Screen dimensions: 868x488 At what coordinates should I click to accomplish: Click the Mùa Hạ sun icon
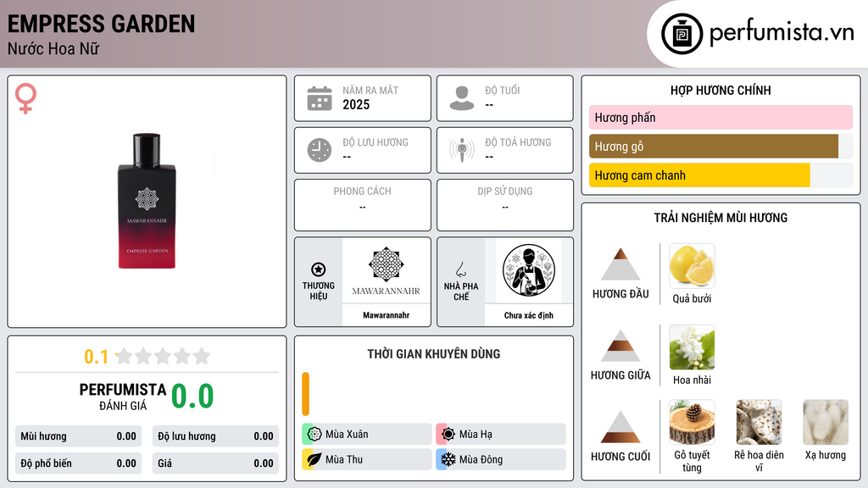click(448, 435)
